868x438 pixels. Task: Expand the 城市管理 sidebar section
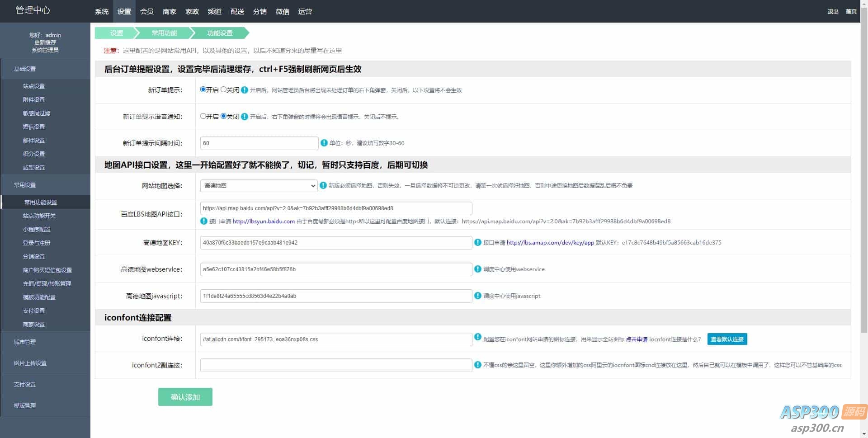pyautogui.click(x=25, y=342)
